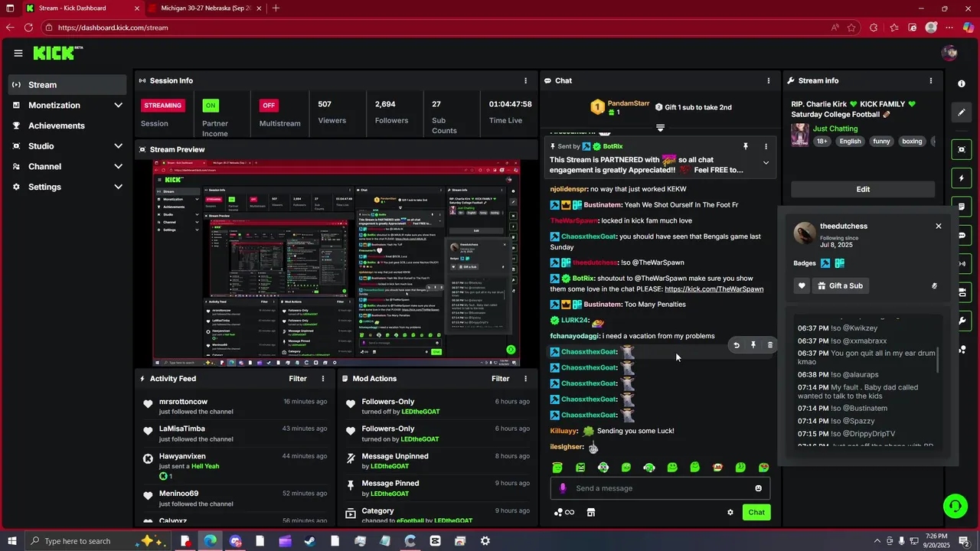Toggle Multistream OFF switch

coord(269,106)
